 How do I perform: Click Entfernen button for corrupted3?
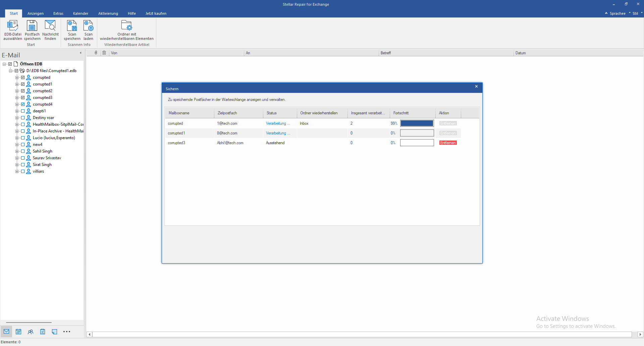pos(448,143)
